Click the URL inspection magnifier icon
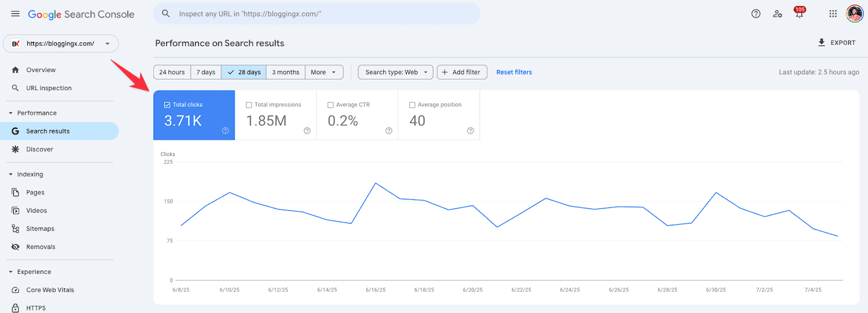The image size is (868, 313). (16, 88)
